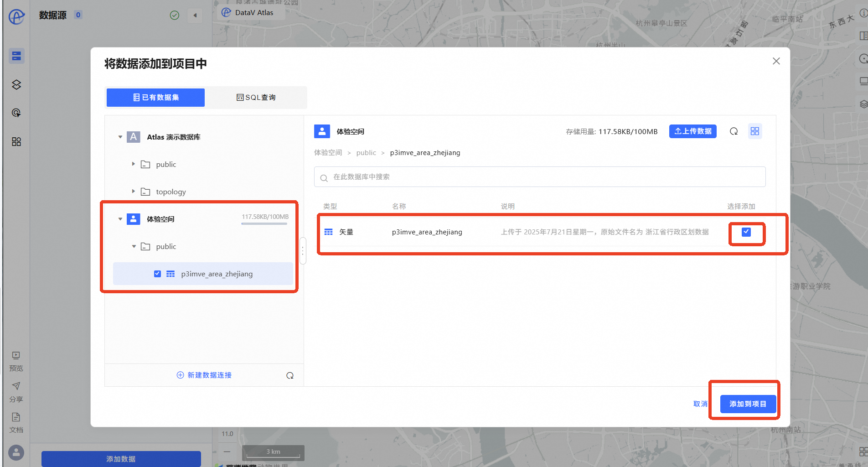Screen dimensions: 868x467
Task: Switch to the SQL查询 tab
Action: [256, 98]
